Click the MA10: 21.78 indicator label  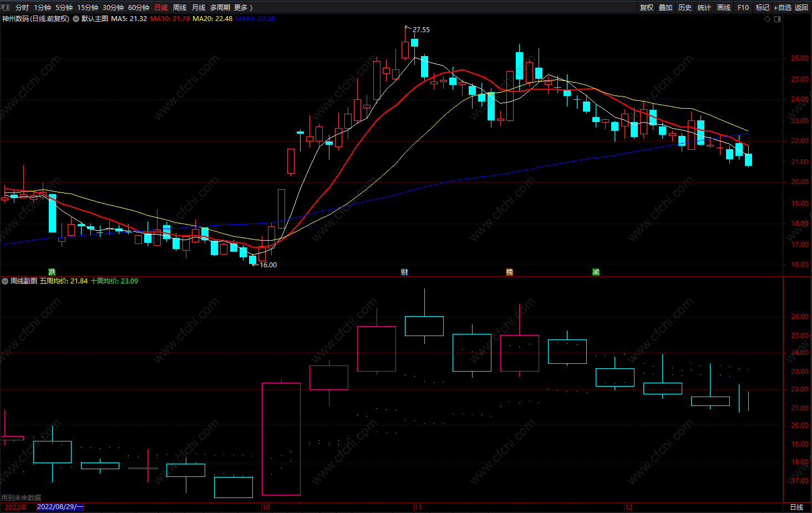(170, 19)
